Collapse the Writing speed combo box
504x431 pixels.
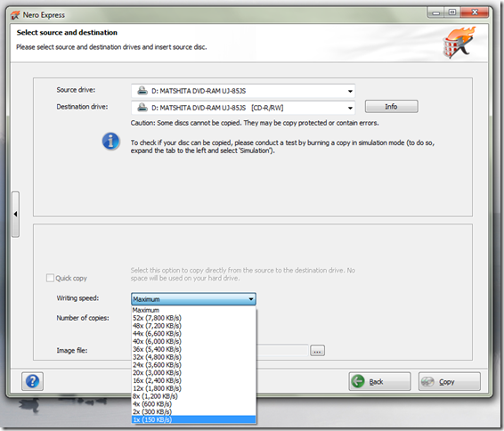click(x=193, y=299)
